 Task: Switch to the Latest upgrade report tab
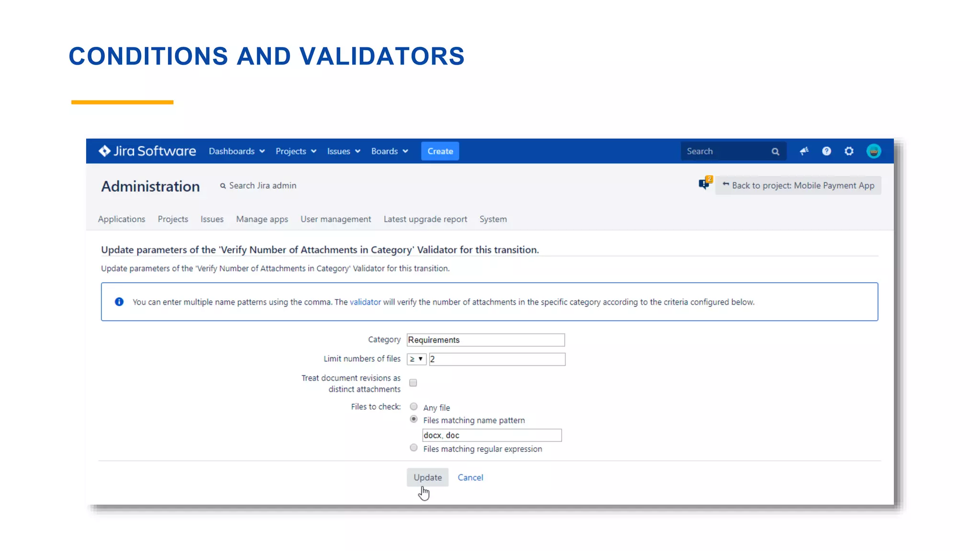click(x=425, y=219)
